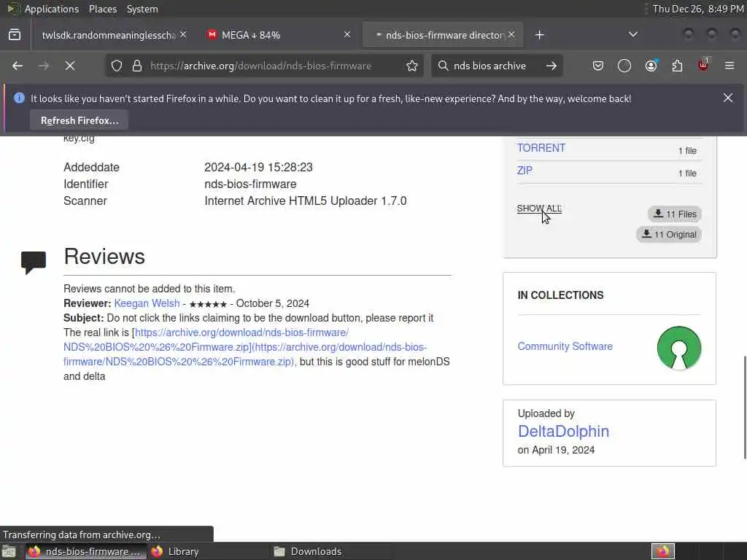
Task: Open the System menu
Action: (142, 9)
